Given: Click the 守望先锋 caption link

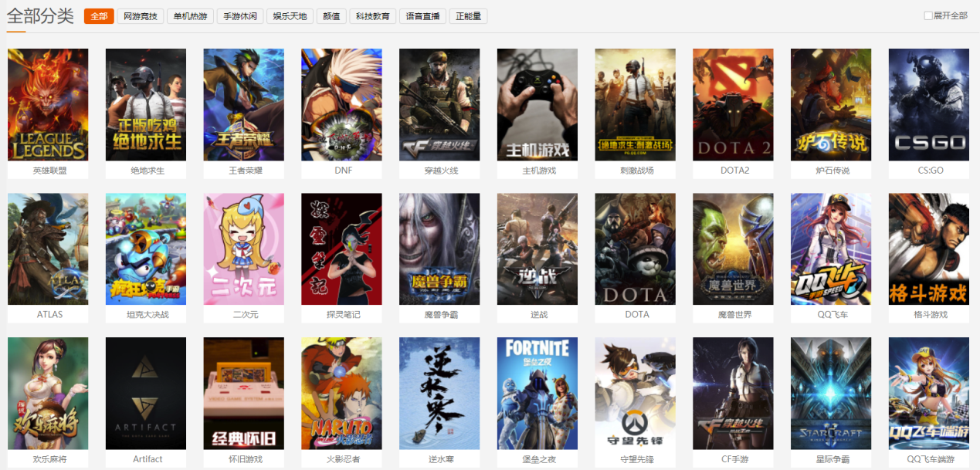Looking at the screenshot, I should [637, 459].
